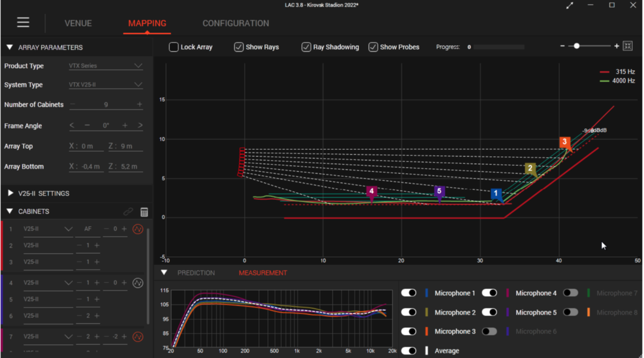Viewport: 644px width, 358px height.
Task: Click the Frame Angle minus button
Action: 87,126
